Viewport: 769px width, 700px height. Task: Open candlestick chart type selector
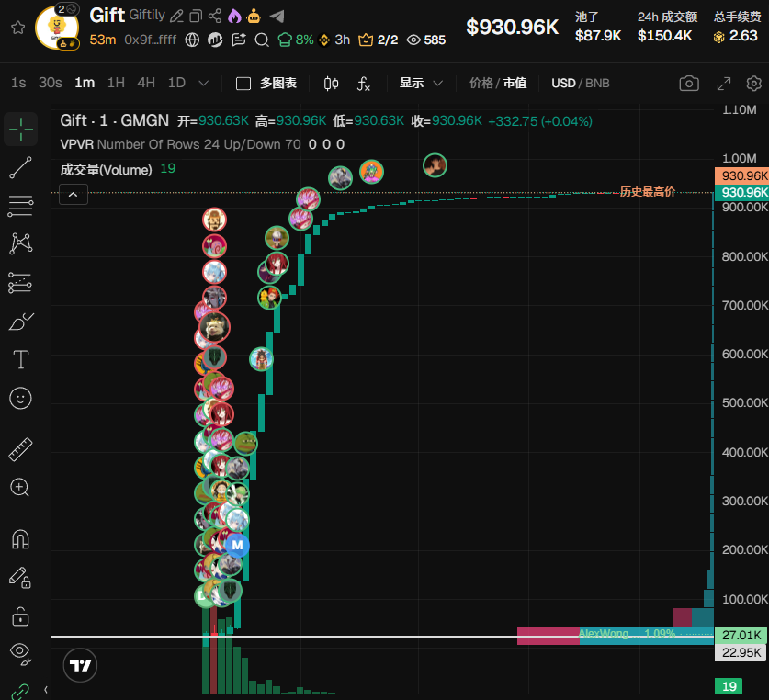coord(331,84)
